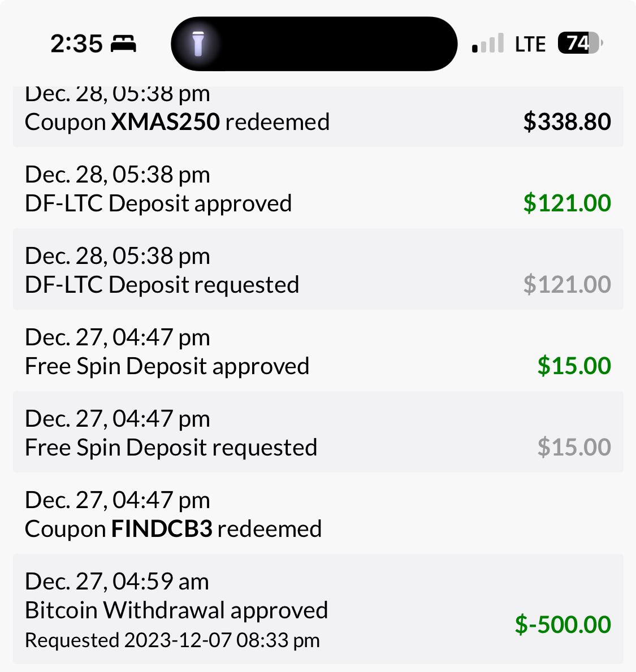
Task: Tap the LTE network label
Action: tap(530, 44)
